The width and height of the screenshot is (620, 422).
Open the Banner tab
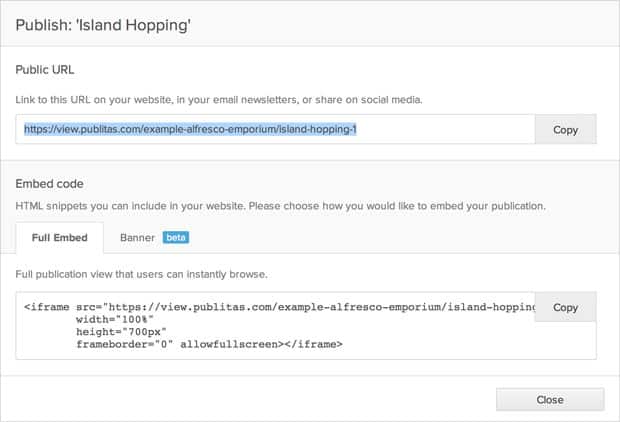click(137, 238)
